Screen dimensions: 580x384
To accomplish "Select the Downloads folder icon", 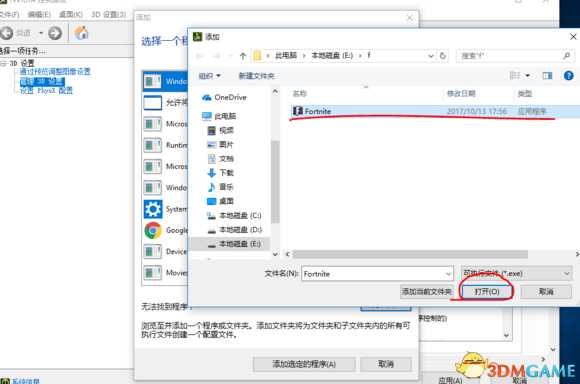I will pos(211,173).
